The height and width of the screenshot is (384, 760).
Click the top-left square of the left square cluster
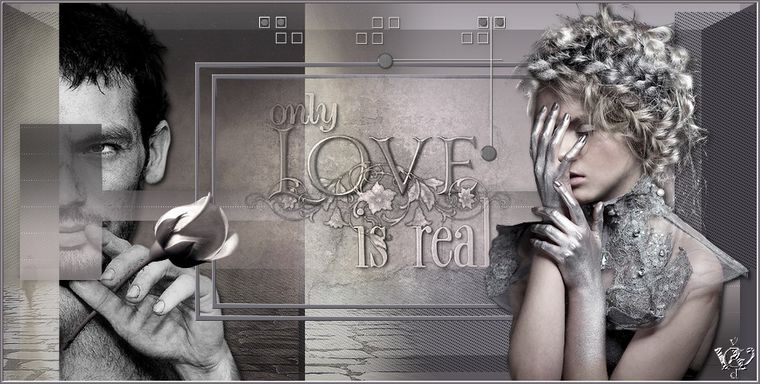point(264,22)
